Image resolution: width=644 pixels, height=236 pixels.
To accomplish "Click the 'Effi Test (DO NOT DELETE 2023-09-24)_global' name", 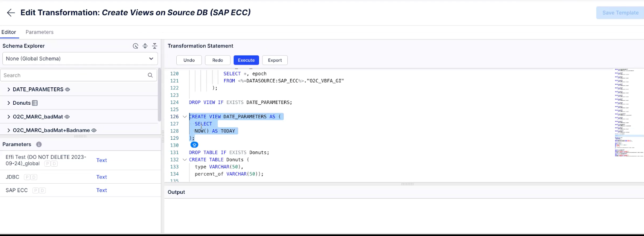I will click(46, 160).
